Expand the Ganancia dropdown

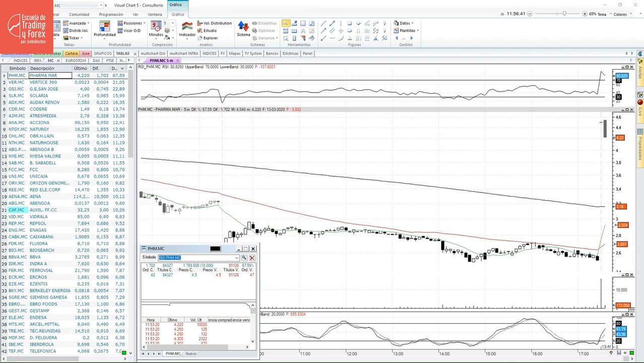coord(276,38)
